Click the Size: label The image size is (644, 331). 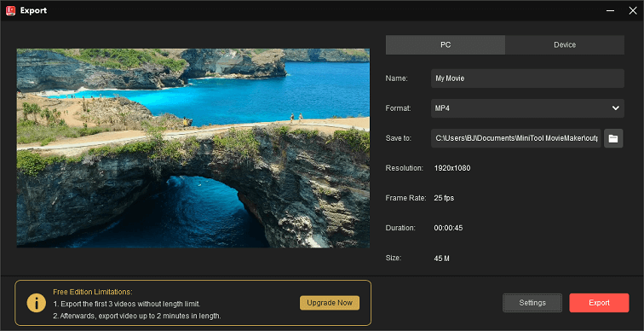(x=393, y=258)
